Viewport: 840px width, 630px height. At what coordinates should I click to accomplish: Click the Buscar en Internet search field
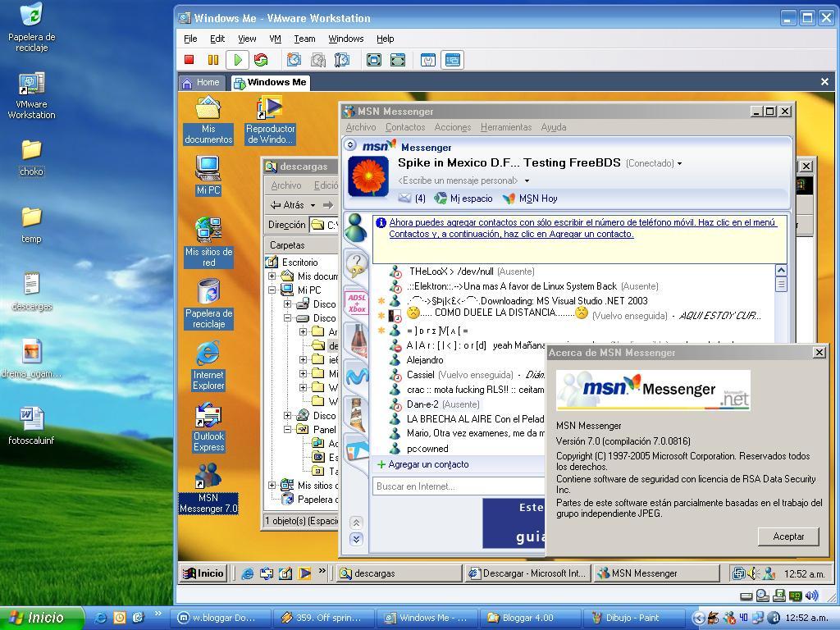(459, 486)
